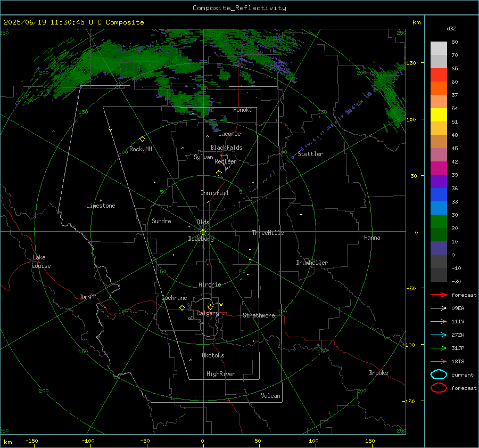479x448 pixels.
Task: Click the yellow diamond marker above Calgary
Action: [210, 307]
